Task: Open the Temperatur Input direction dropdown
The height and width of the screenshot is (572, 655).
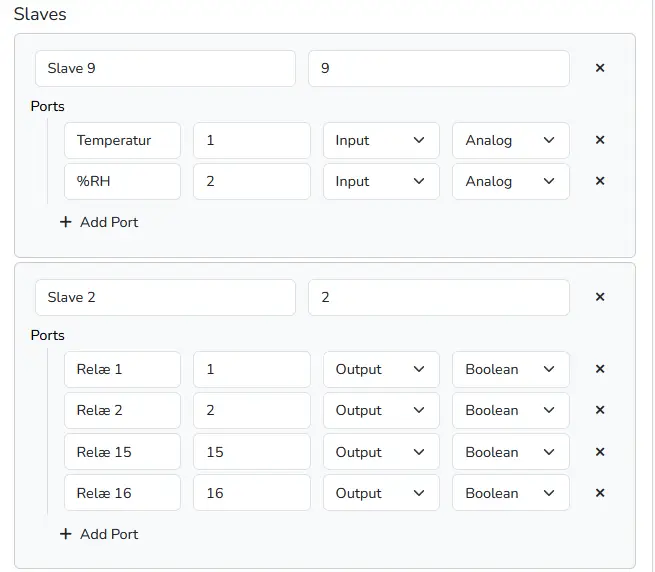Action: point(381,140)
